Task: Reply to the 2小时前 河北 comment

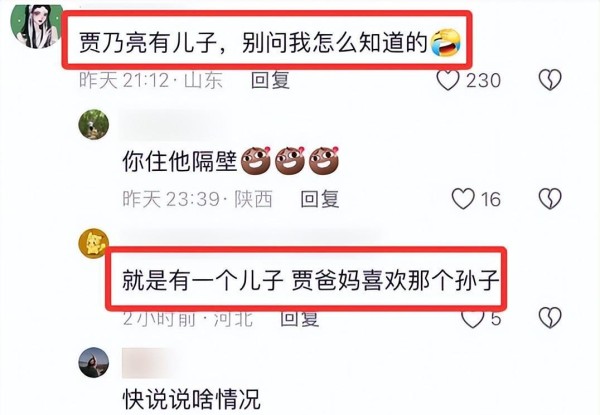Action: coord(299,318)
